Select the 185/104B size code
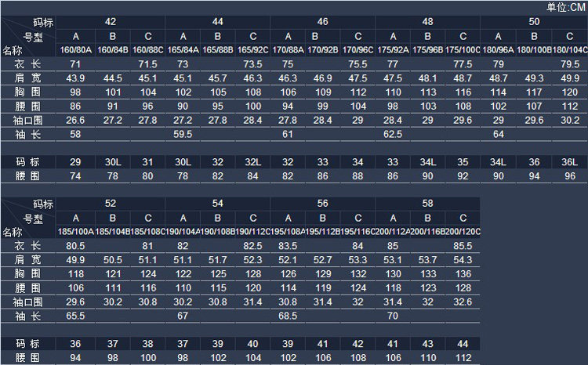588x365 pixels. tap(112, 232)
